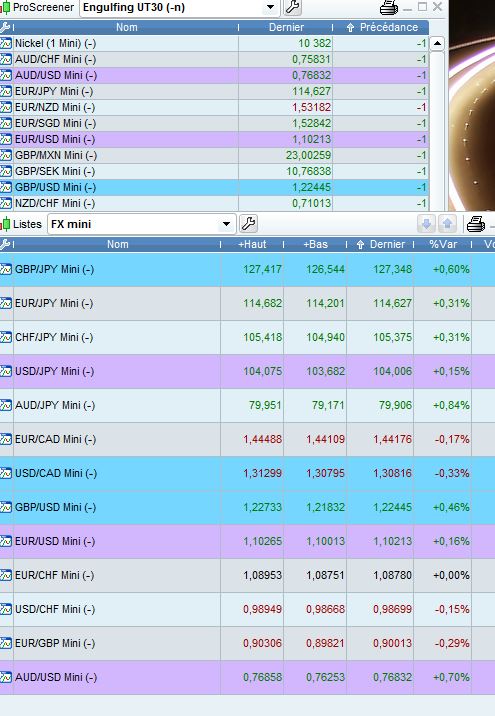Open chart icon for EUR/GBP Mini in Listes
This screenshot has width=495, height=716.
point(6,643)
